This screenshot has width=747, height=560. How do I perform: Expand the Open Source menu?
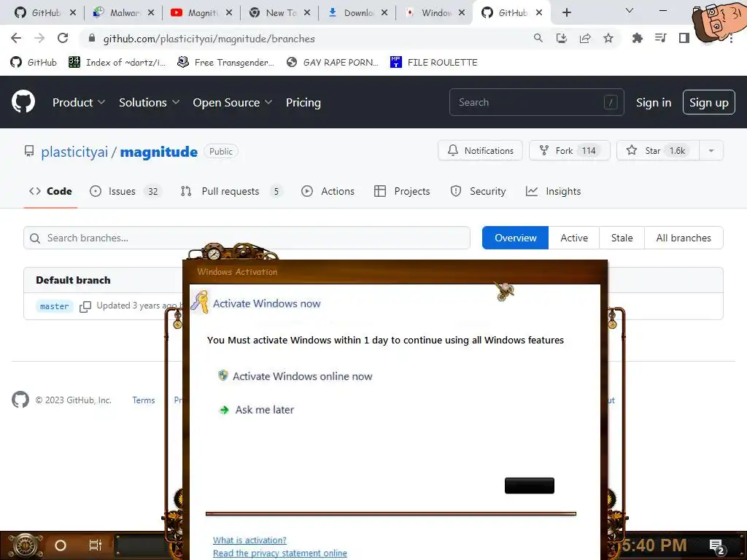coord(233,102)
